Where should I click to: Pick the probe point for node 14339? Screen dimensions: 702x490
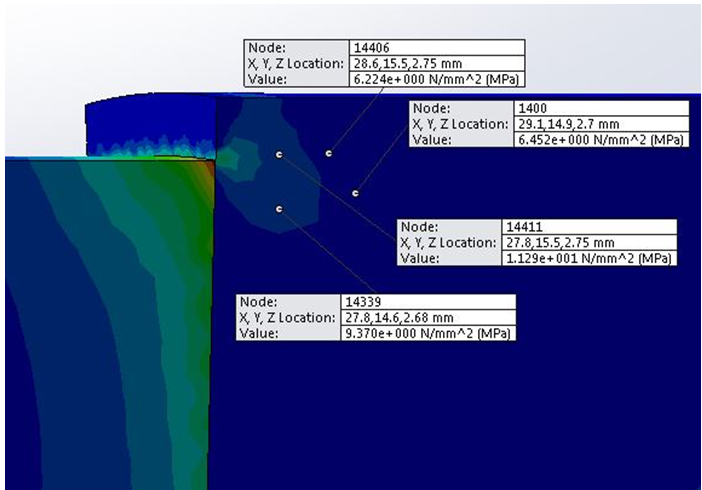279,208
